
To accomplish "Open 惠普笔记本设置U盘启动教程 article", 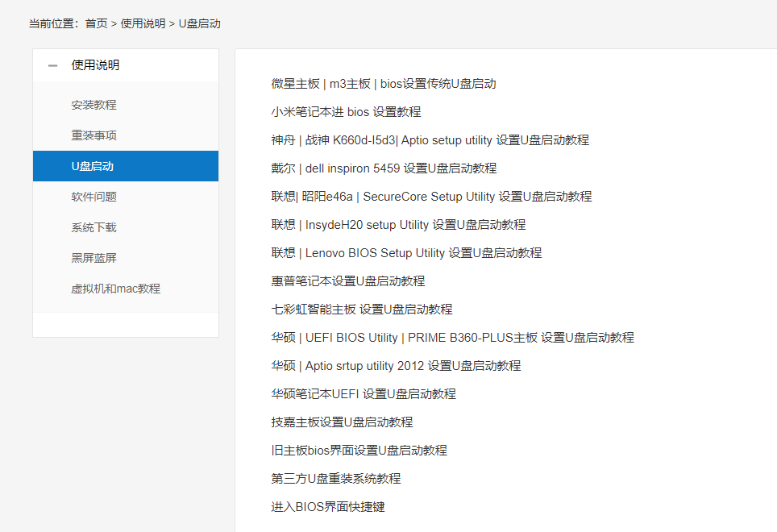I will (348, 281).
